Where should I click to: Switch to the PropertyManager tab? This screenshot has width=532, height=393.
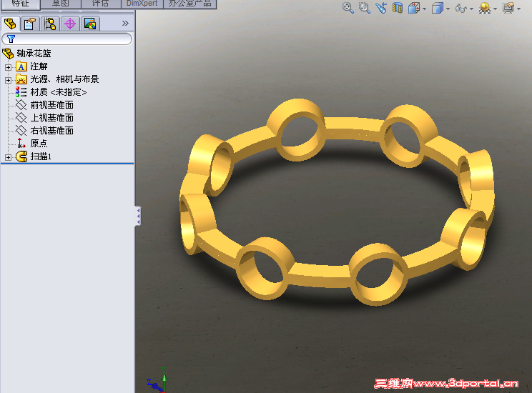click(30, 24)
